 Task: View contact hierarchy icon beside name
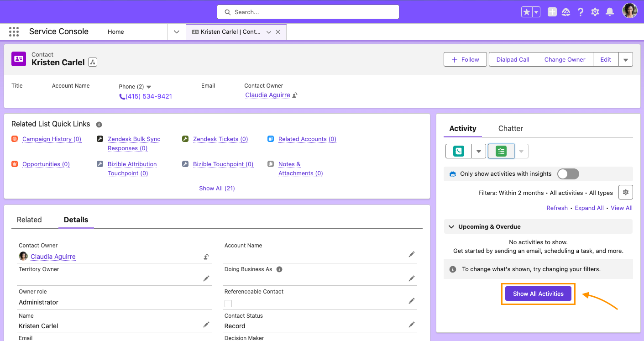[x=93, y=62]
